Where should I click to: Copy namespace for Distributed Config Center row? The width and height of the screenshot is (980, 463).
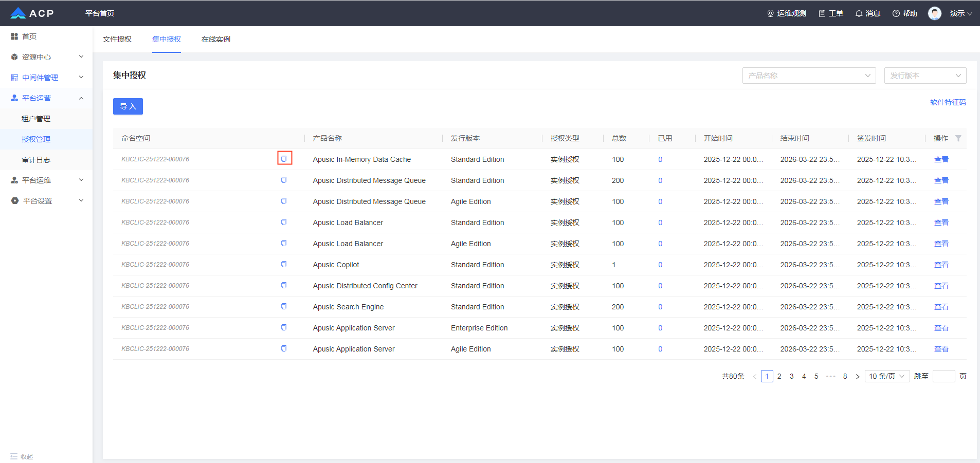click(284, 285)
